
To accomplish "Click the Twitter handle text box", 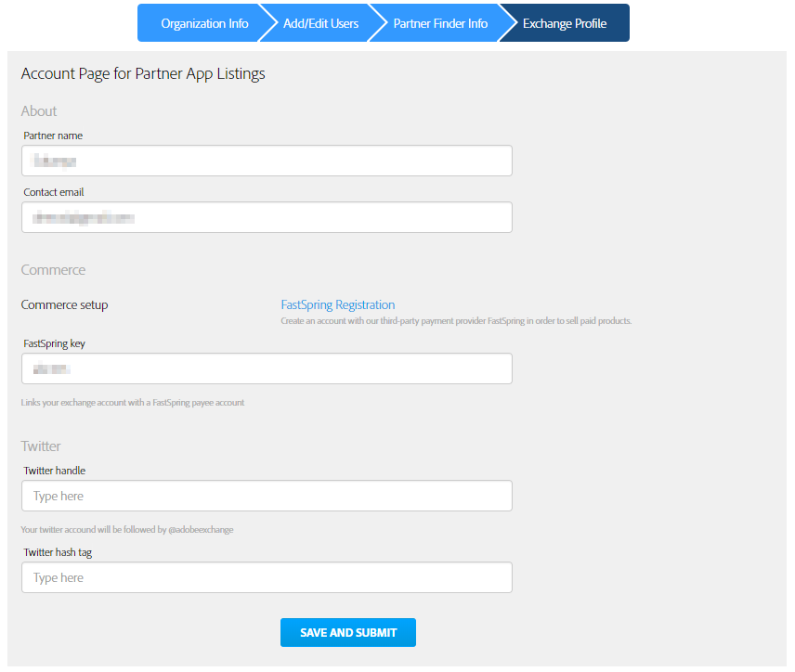I will tap(267, 496).
